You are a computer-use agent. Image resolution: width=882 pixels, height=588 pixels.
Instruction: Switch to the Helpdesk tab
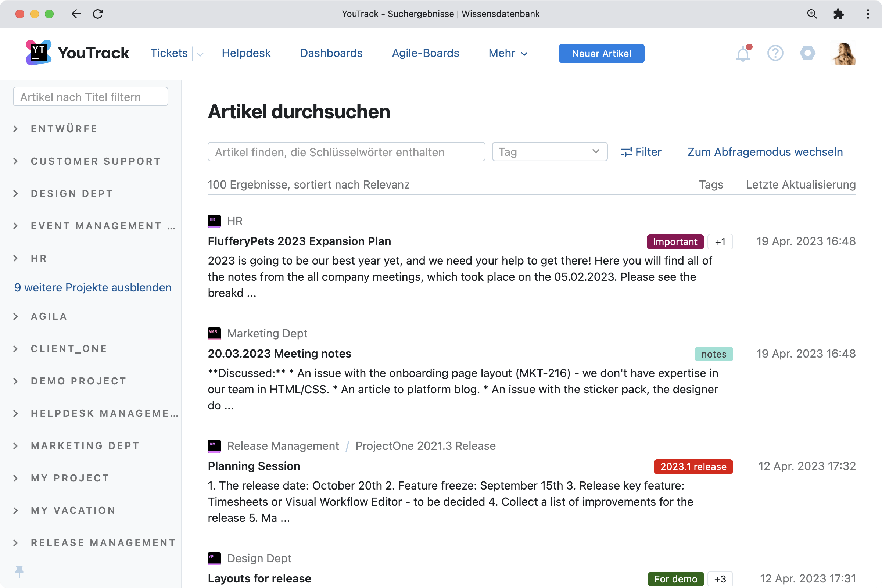(246, 53)
